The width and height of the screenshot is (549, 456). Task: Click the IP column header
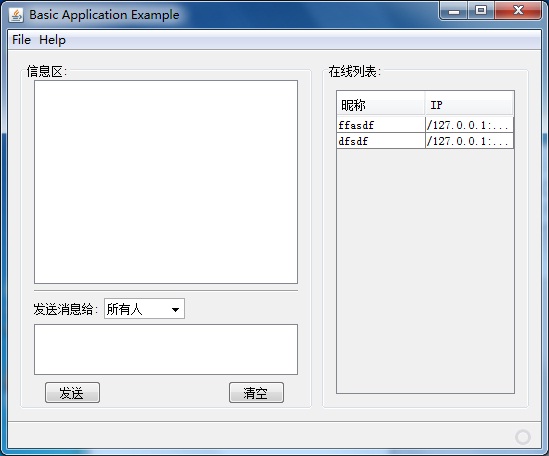click(469, 104)
